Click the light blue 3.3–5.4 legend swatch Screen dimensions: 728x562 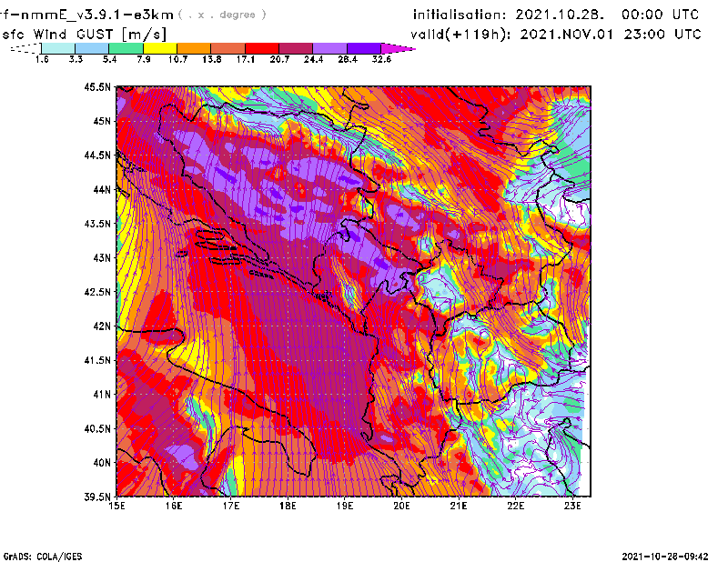92,48
